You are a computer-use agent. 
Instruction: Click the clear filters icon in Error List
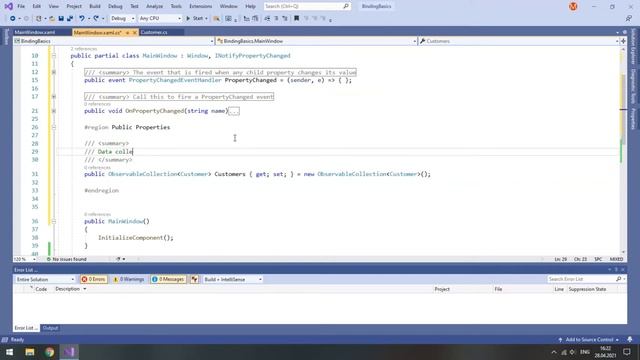[x=194, y=279]
